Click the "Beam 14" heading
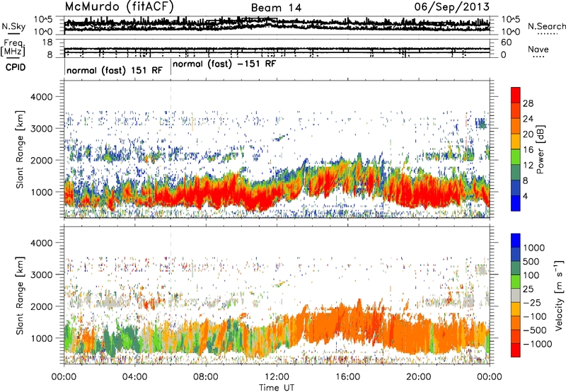566x392 pixels. pyautogui.click(x=276, y=8)
